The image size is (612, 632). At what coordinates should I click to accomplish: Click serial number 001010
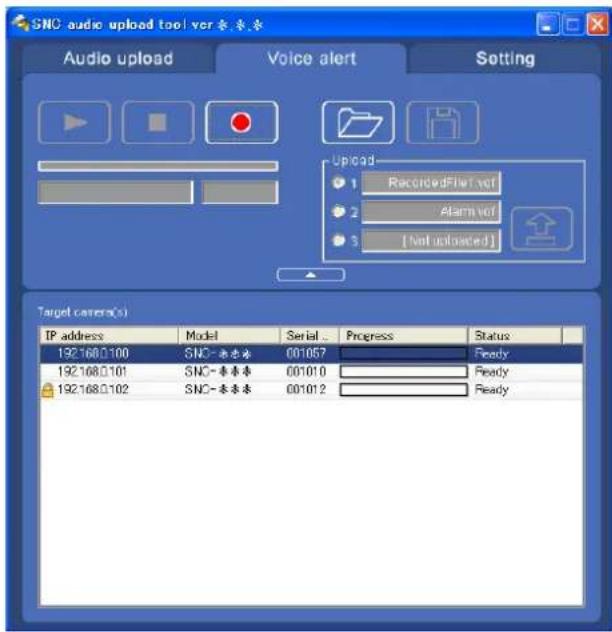(306, 371)
